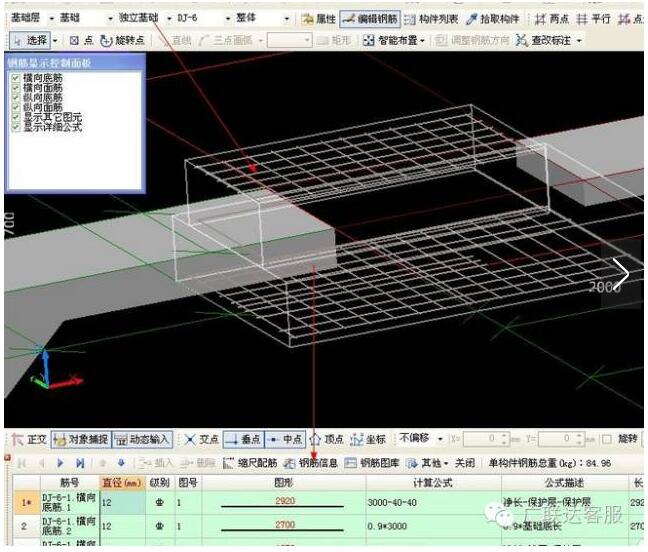Activate the 拾取构件 pick component tool
This screenshot has width=648, height=552.
click(x=492, y=19)
